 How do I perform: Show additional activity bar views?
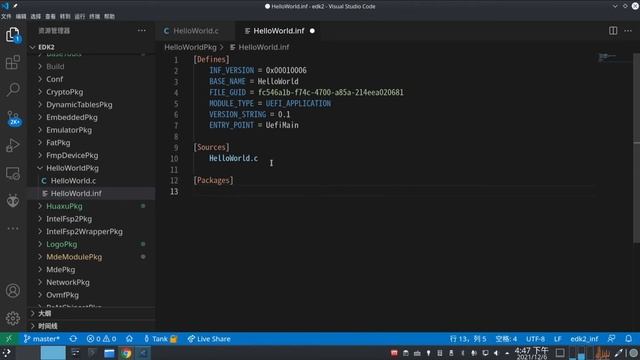[x=13, y=228]
